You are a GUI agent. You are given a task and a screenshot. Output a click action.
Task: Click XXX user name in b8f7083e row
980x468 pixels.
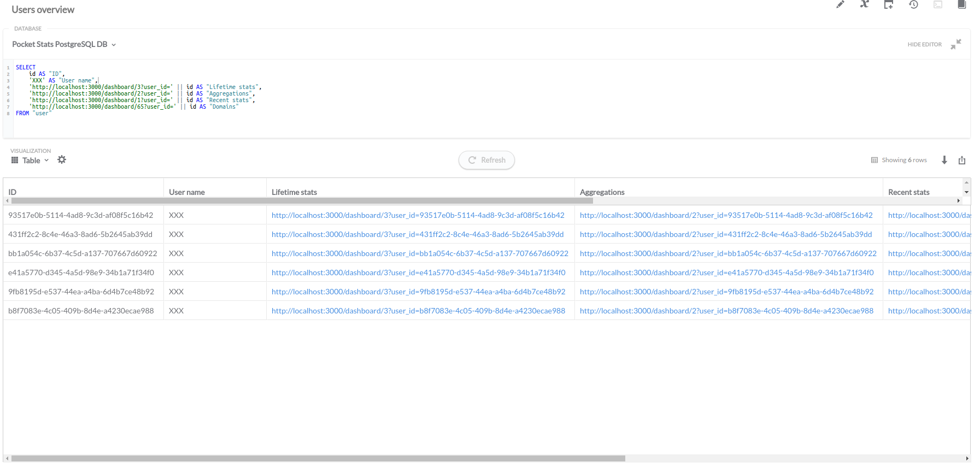(176, 311)
